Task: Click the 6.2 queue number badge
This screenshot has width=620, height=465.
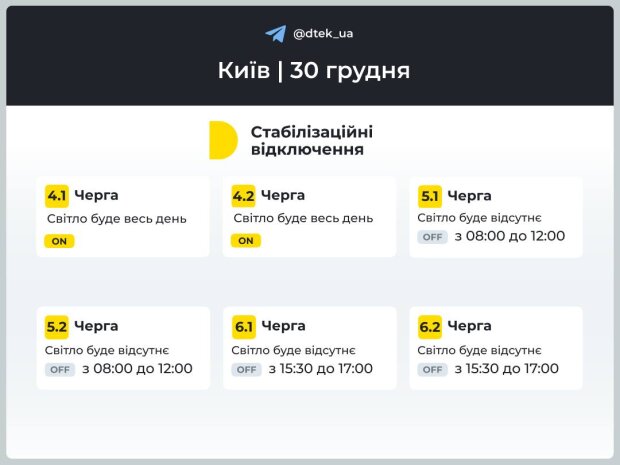Action: click(x=430, y=327)
